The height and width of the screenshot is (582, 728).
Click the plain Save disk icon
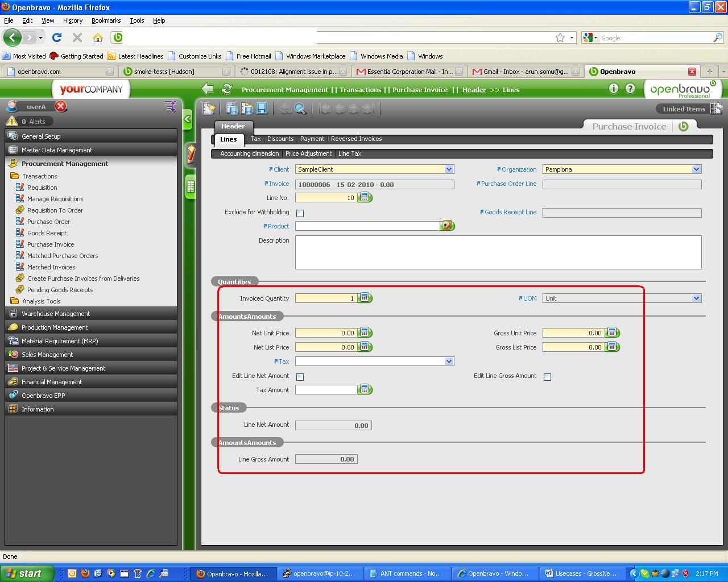click(262, 109)
